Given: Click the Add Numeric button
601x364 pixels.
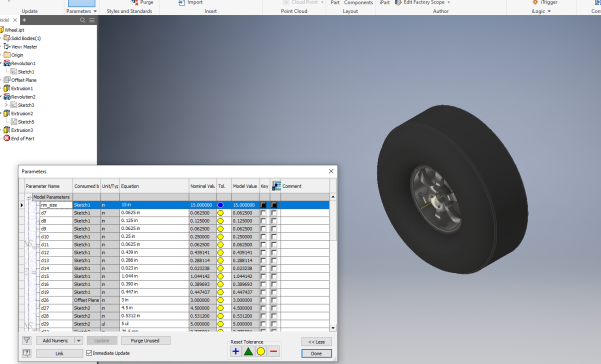Looking at the screenshot, I should click(56, 340).
